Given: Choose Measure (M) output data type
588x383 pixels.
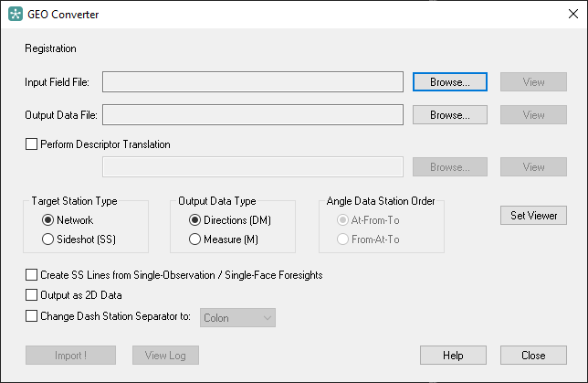Looking at the screenshot, I should (x=194, y=239).
